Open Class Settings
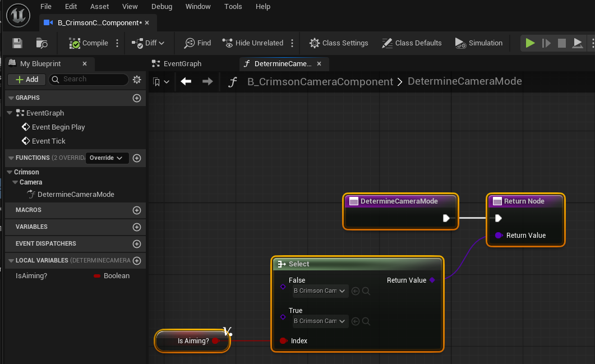595x364 pixels. click(339, 43)
